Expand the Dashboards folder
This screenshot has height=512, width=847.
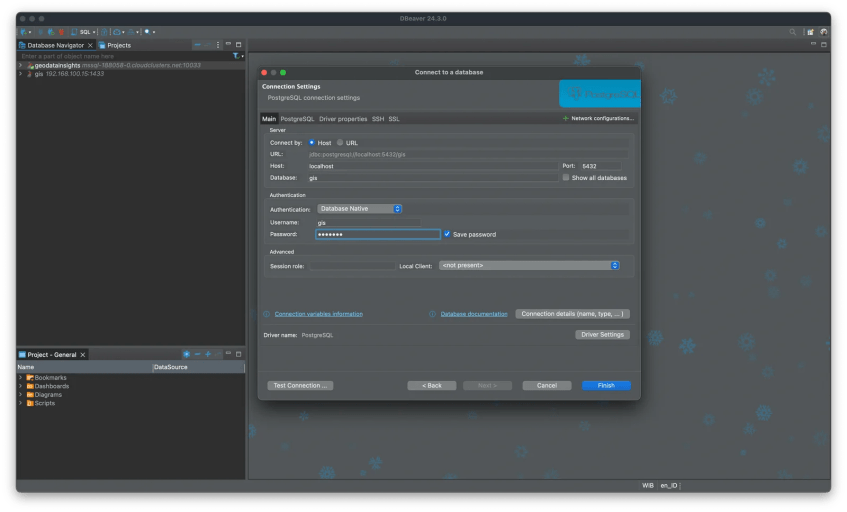21,386
